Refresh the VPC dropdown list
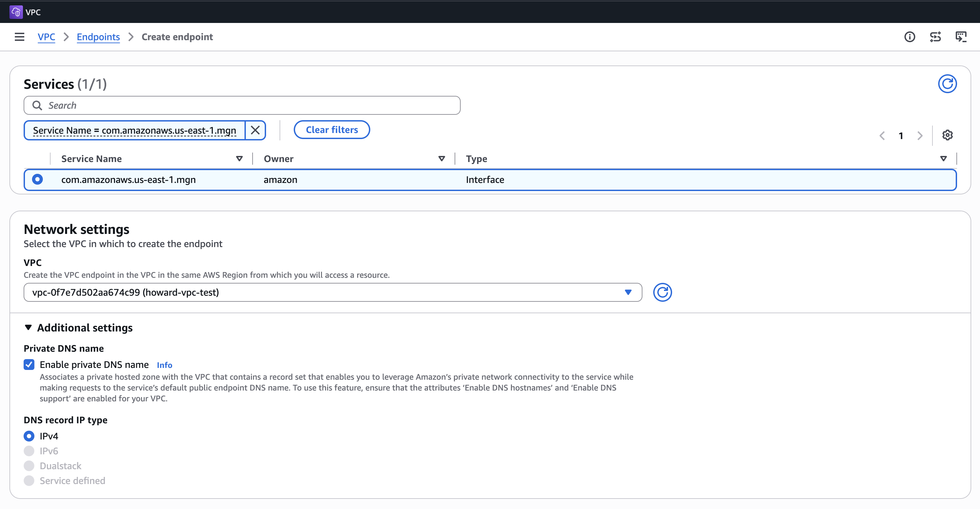Viewport: 980px width, 509px height. [x=662, y=292]
